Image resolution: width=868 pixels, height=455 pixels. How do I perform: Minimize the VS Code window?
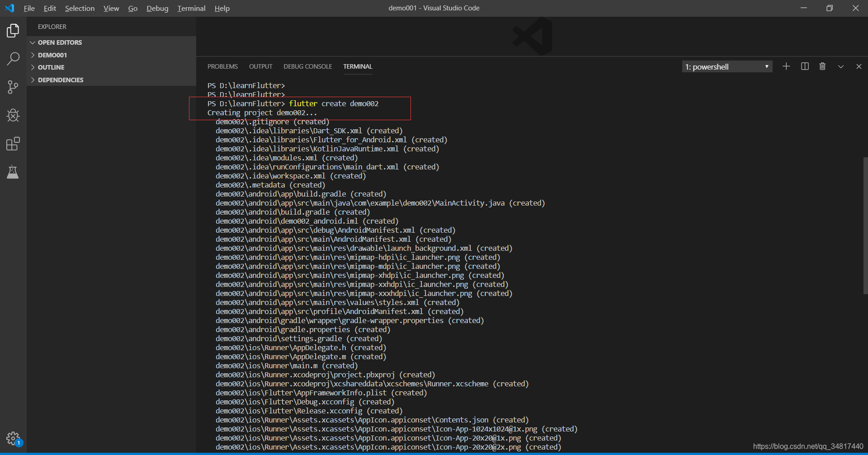coord(803,8)
